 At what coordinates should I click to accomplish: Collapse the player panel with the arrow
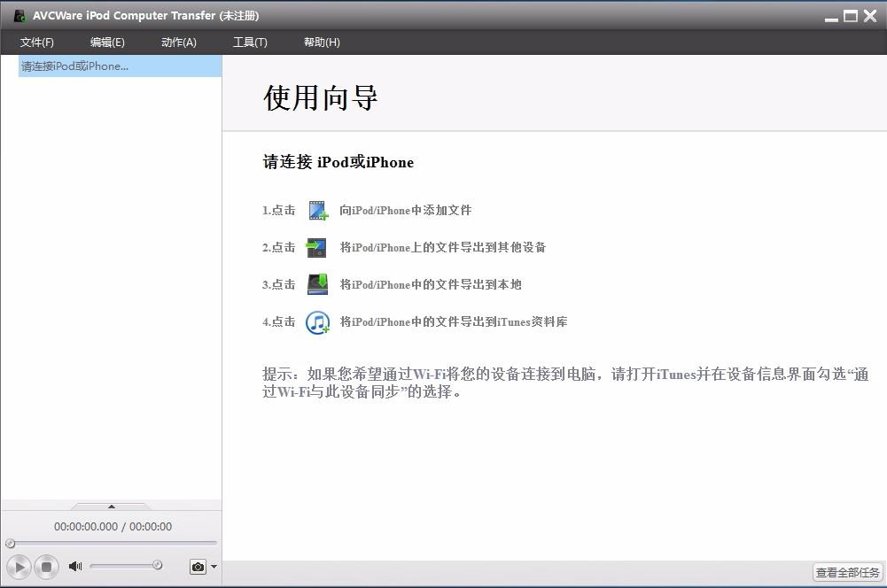pyautogui.click(x=112, y=506)
